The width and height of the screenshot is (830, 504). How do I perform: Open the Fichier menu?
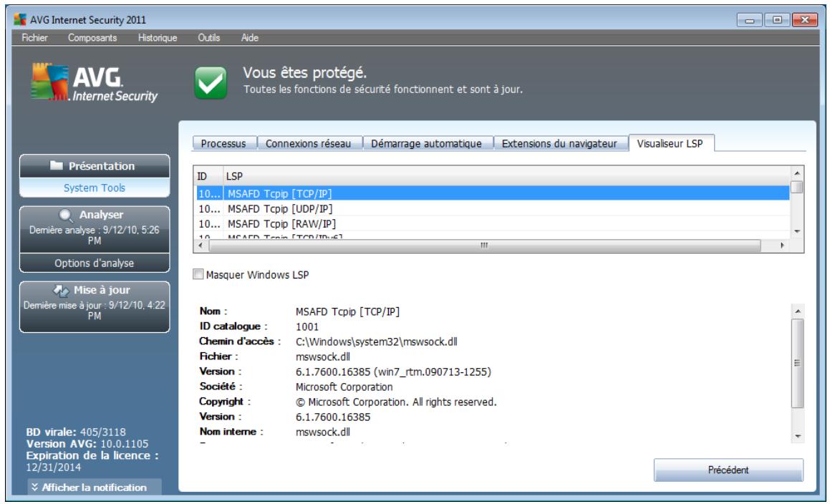pyautogui.click(x=34, y=38)
